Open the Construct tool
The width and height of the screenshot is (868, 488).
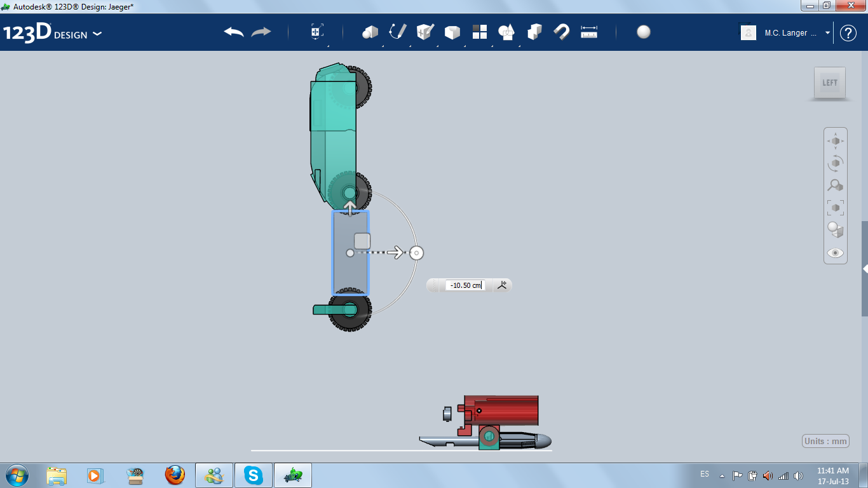[424, 32]
